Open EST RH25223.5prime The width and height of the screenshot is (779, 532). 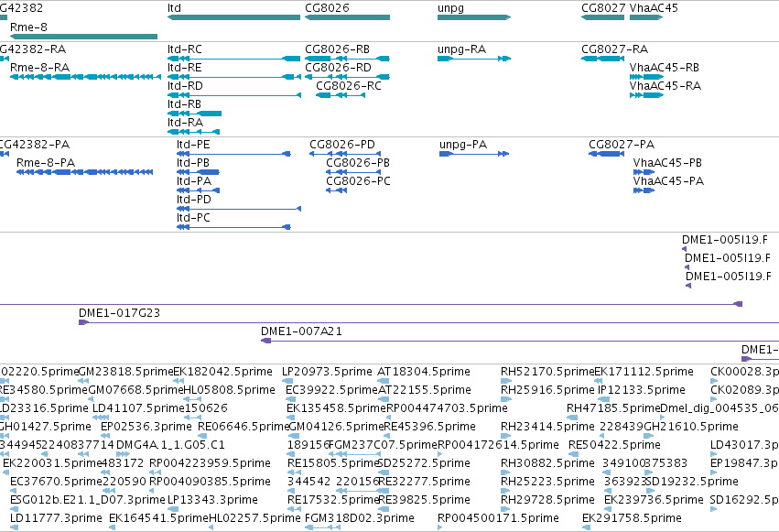[x=547, y=482]
